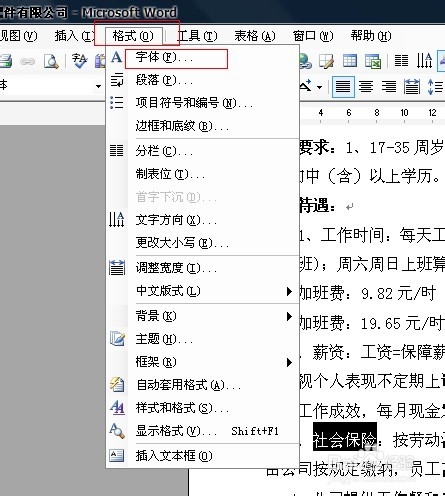
Task: Toggle justified paragraph alignment
Action: click(343, 87)
